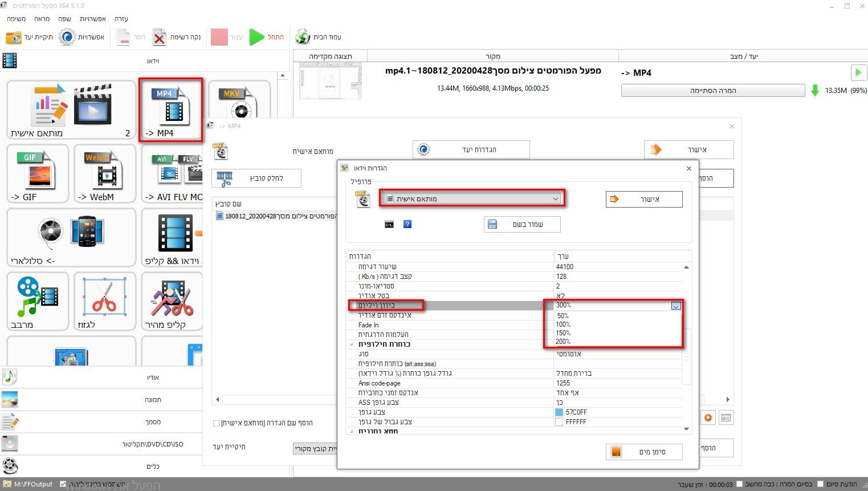This screenshot has width=868, height=491.
Task: Click the play output icon at top right
Action: coord(858,72)
